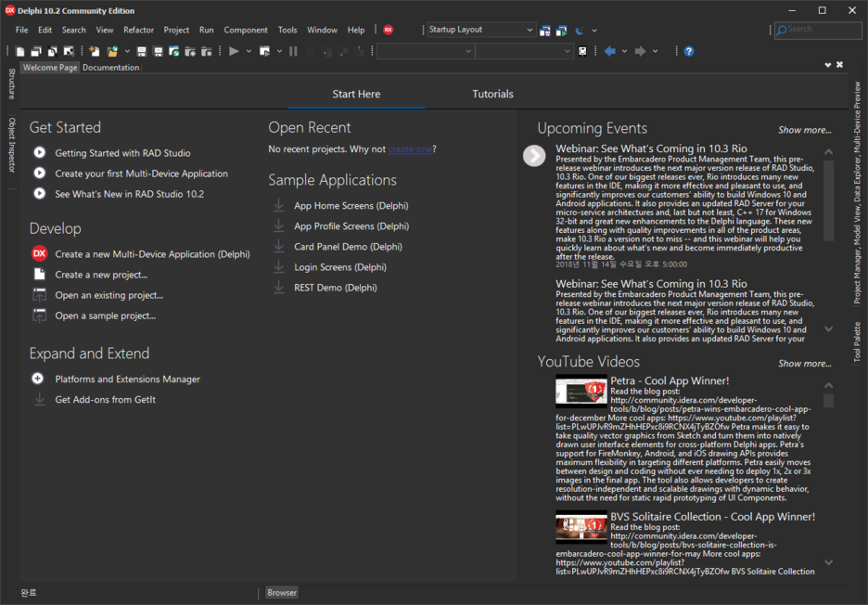The image size is (868, 605).
Task: Expand the Run Without Debugging dropdown arrow
Action: point(279,52)
